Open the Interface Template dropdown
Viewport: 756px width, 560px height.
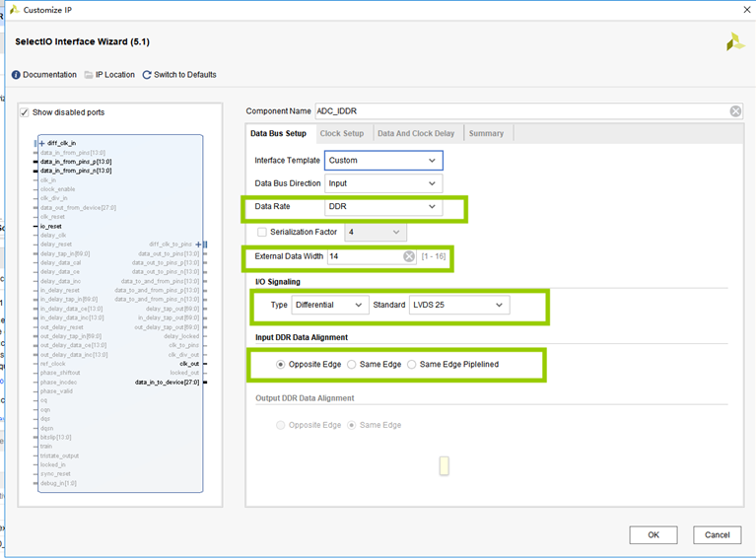(383, 160)
